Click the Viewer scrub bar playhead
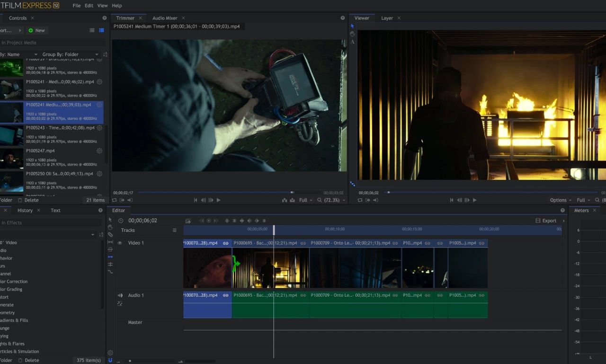The width and height of the screenshot is (606, 364). [x=389, y=192]
